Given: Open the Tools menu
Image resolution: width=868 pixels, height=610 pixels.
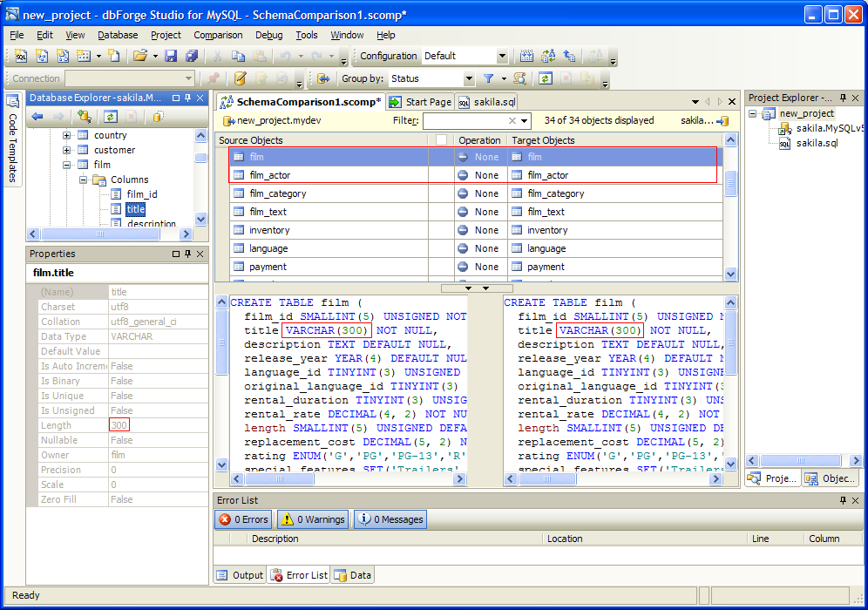Looking at the screenshot, I should (x=307, y=35).
